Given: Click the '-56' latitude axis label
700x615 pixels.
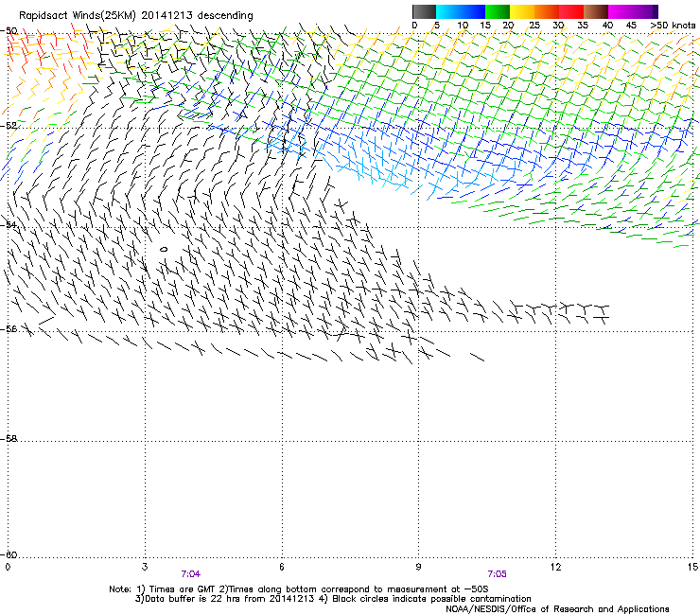Looking at the screenshot, I should (9, 328).
